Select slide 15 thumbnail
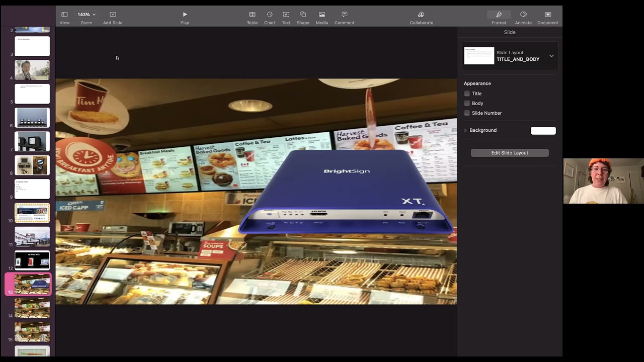644x362 pixels. tap(32, 332)
